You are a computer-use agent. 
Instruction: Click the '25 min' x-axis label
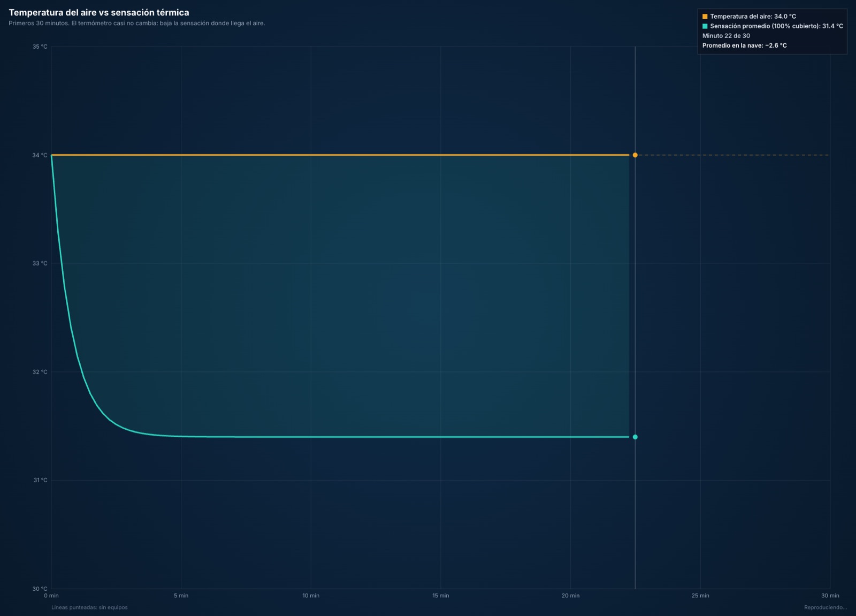coord(700,596)
